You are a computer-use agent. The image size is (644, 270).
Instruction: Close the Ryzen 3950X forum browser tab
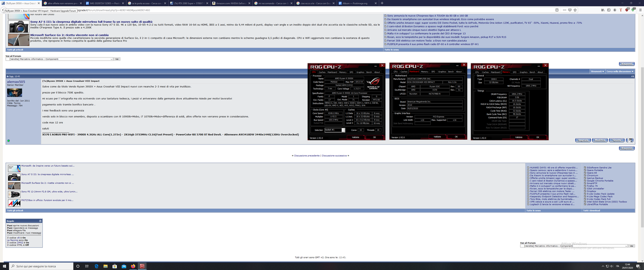point(39,4)
